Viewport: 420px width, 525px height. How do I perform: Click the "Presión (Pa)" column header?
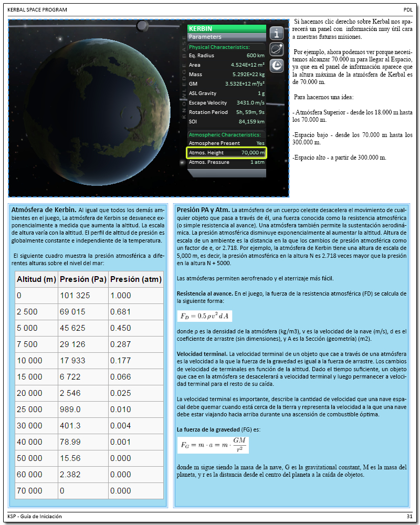(83, 279)
